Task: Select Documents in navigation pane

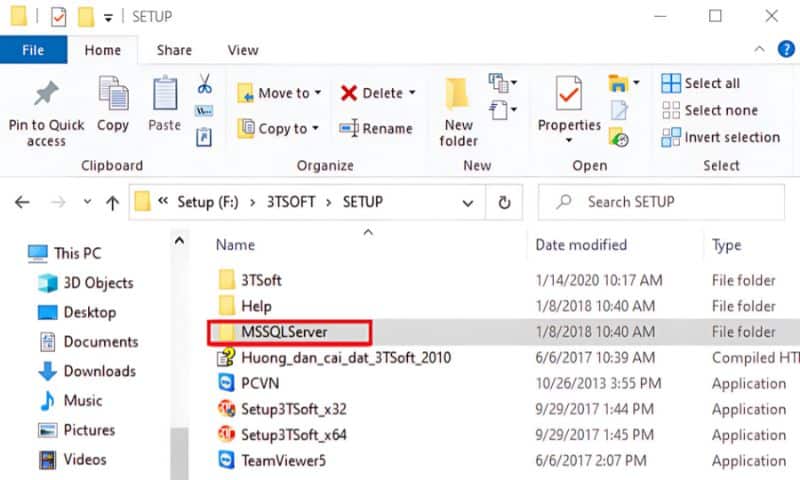Action: [88, 342]
